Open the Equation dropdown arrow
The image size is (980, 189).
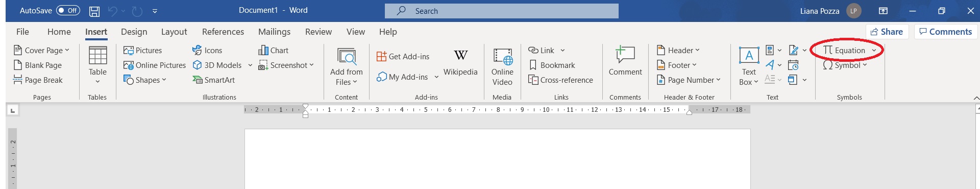[874, 50]
